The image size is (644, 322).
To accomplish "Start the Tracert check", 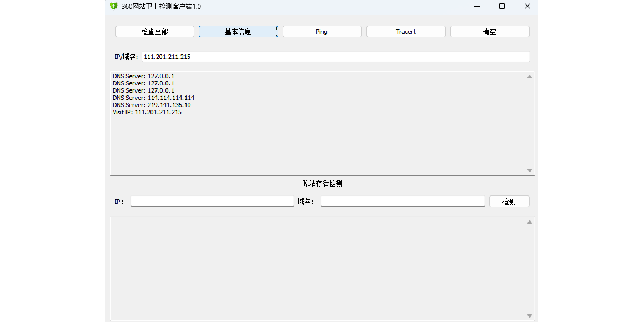I will (406, 32).
